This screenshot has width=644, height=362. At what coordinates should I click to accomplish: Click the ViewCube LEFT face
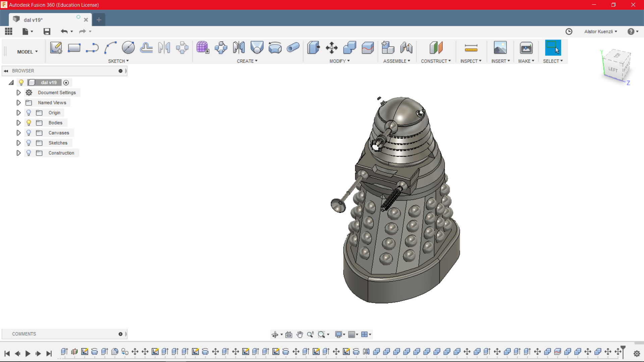pos(613,69)
